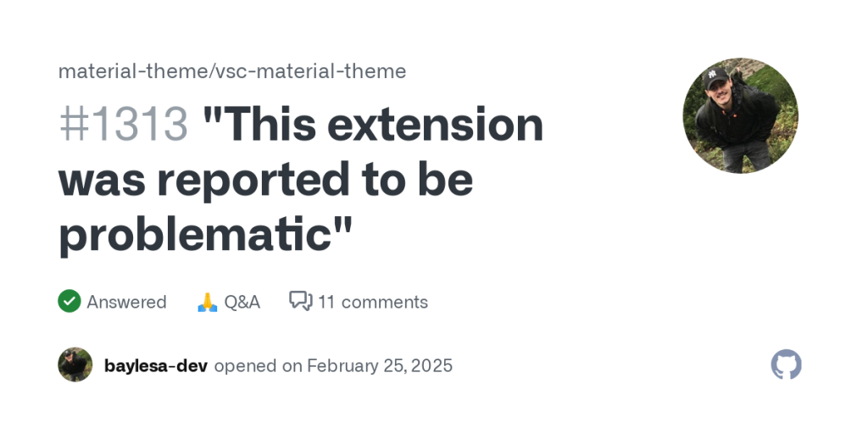The width and height of the screenshot is (868, 434).
Task: Click the Answered status label
Action: [x=126, y=302]
